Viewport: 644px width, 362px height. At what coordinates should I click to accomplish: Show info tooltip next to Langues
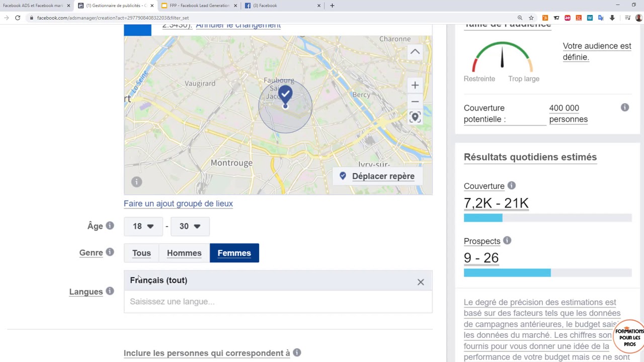[110, 291]
